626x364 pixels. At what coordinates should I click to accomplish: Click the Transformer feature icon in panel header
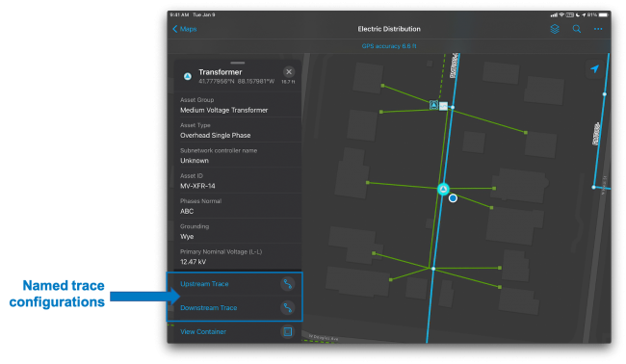pyautogui.click(x=187, y=76)
